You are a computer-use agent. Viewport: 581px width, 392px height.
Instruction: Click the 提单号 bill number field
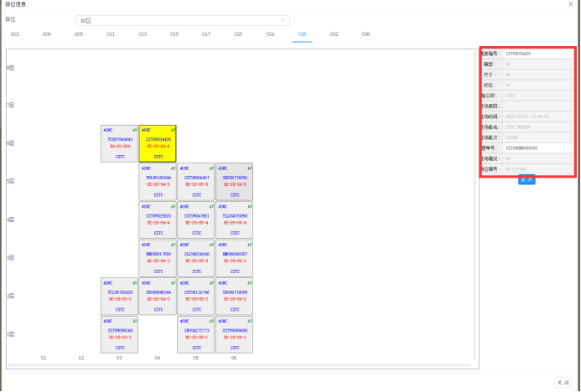coord(538,147)
